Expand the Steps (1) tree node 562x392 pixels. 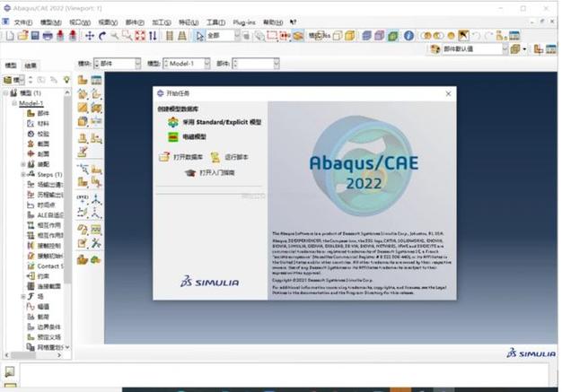(23, 174)
